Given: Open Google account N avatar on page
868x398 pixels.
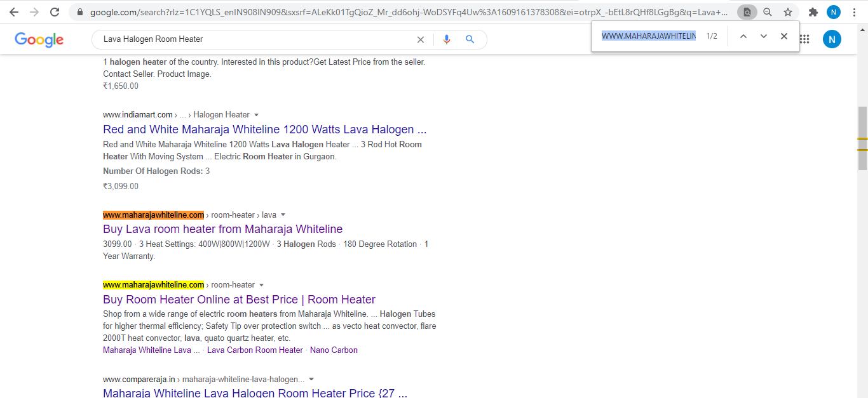Looking at the screenshot, I should pos(832,39).
